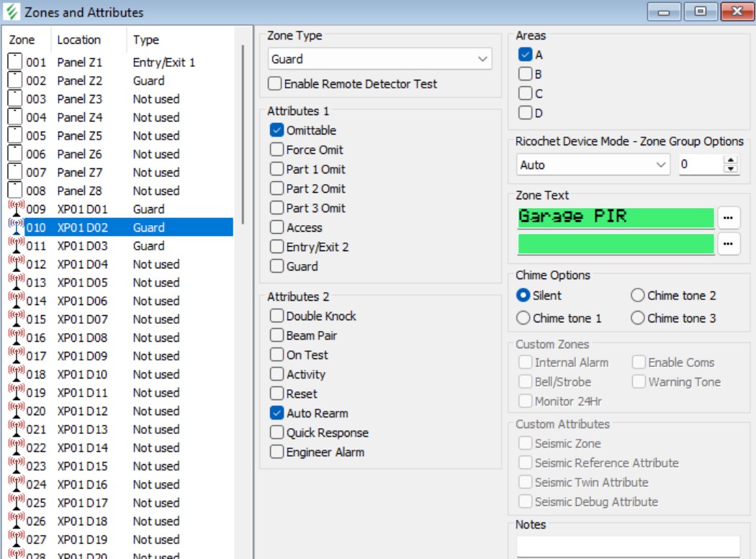Click inside the Notes text field

click(627, 545)
